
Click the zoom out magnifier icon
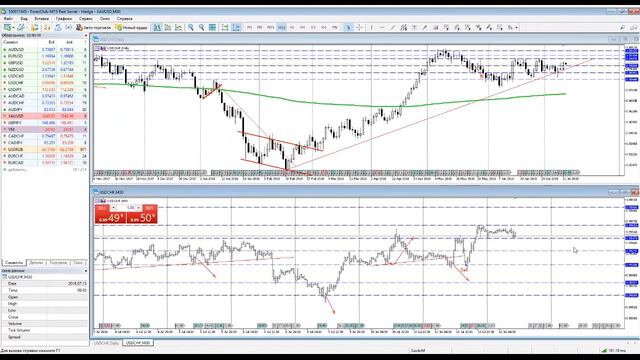202,27
